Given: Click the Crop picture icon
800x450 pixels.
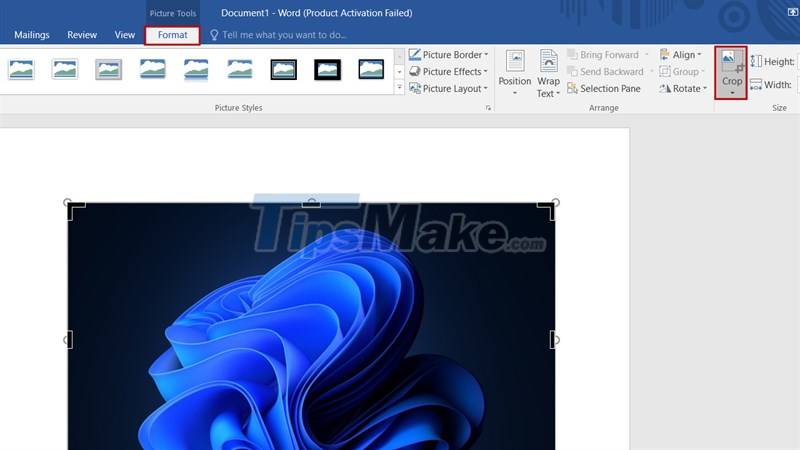Looking at the screenshot, I should click(732, 61).
